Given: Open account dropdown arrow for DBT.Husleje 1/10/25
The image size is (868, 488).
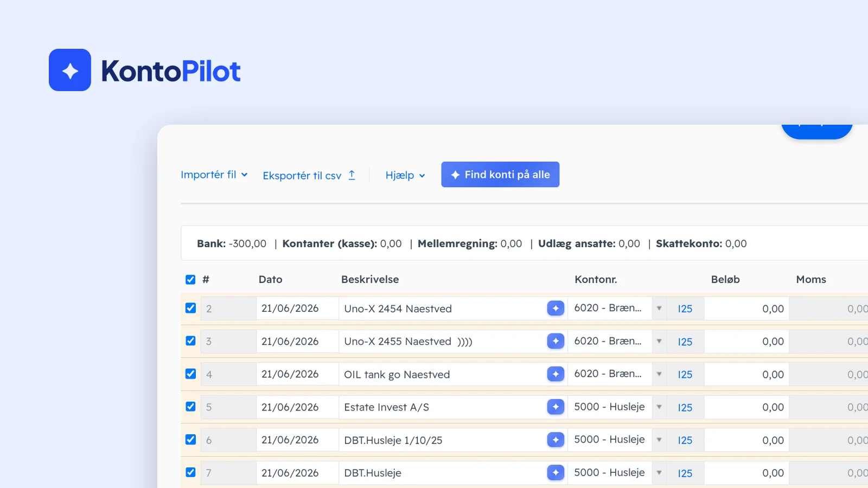Looking at the screenshot, I should point(659,439).
